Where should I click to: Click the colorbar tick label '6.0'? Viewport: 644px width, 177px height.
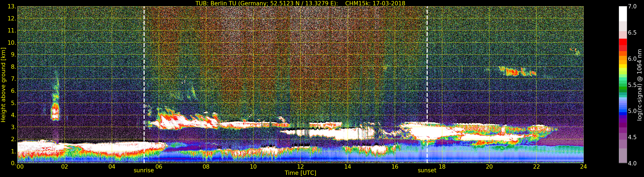[x=632, y=59]
